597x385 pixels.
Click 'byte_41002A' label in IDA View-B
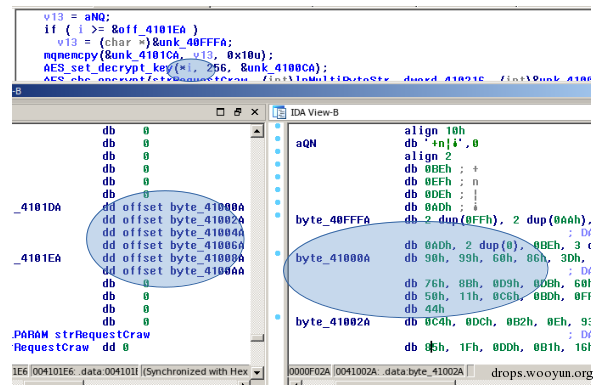333,322
